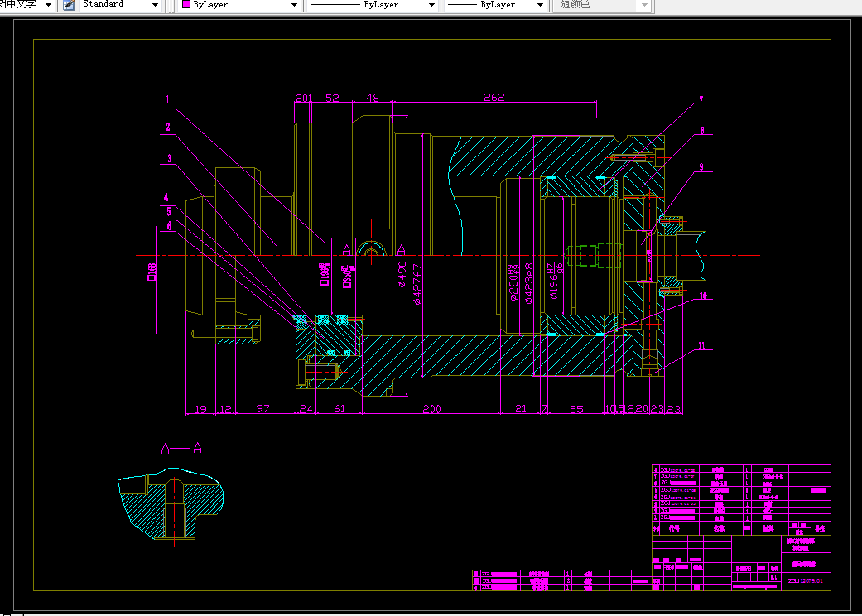
Task: Select the 97 dimension text
Action: coord(263,409)
